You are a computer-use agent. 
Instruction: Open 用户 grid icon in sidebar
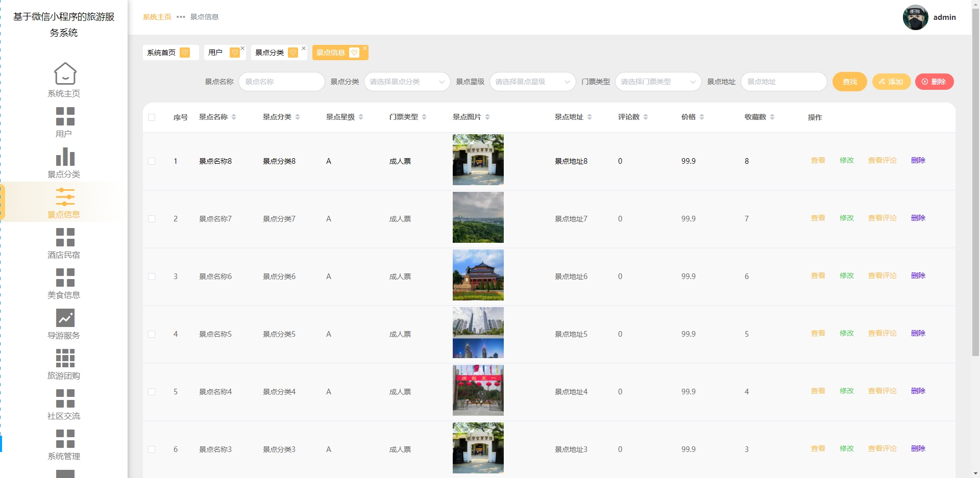tap(65, 116)
